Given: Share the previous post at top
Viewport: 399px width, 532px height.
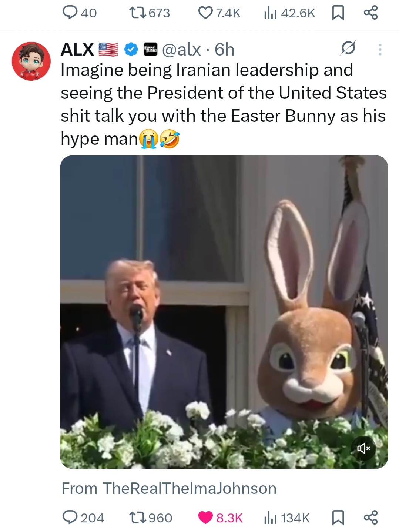Looking at the screenshot, I should 370,13.
